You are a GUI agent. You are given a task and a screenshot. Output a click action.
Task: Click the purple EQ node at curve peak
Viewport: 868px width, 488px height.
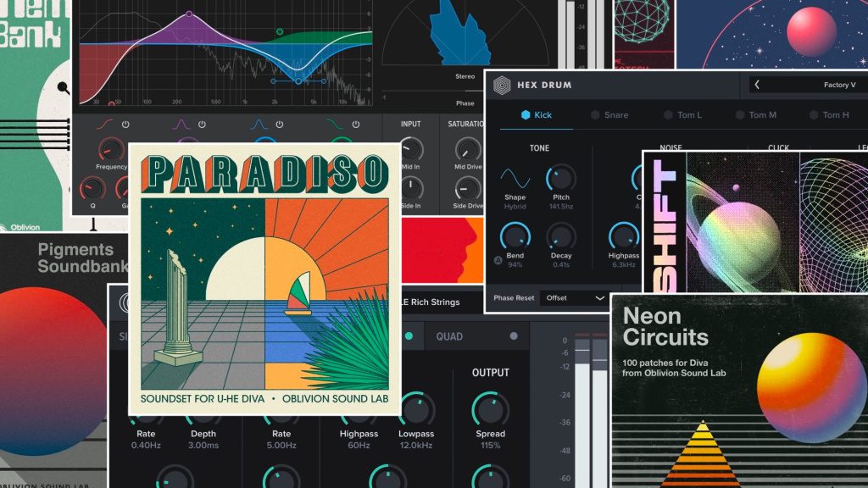(x=189, y=14)
